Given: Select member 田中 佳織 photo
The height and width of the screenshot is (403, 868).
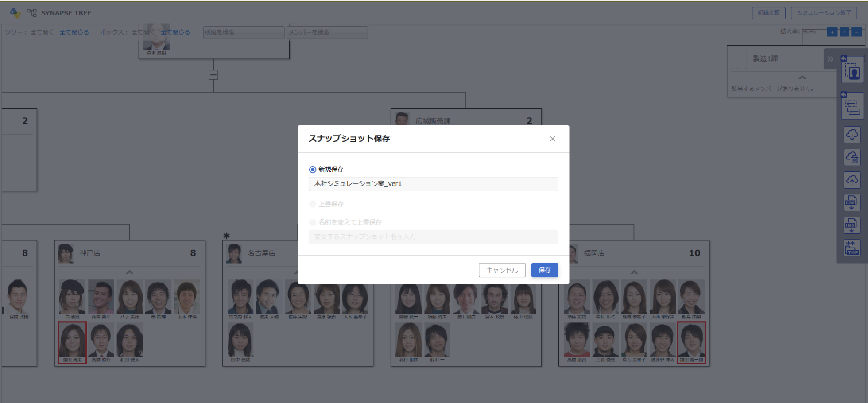Looking at the screenshot, I should click(x=240, y=340).
